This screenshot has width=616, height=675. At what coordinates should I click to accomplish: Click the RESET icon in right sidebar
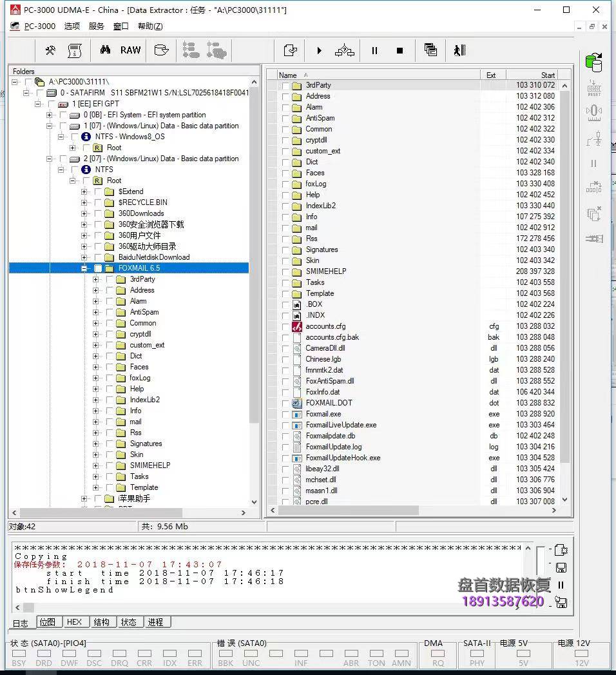point(594,88)
